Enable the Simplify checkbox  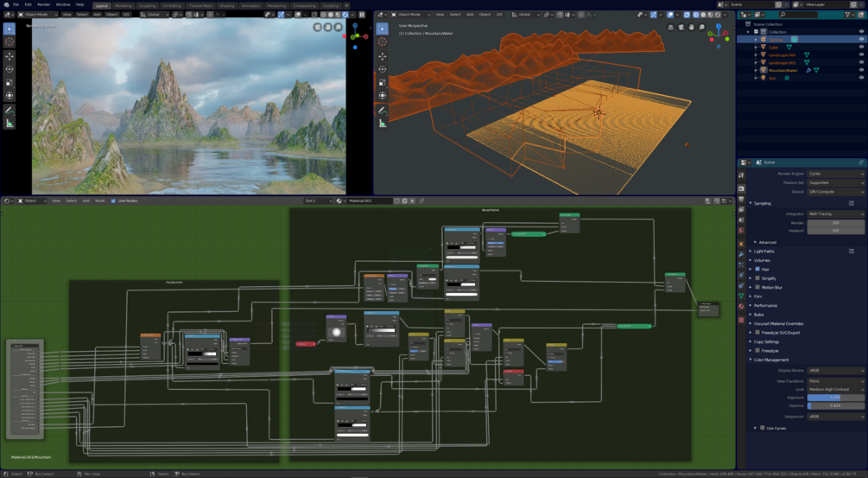757,278
